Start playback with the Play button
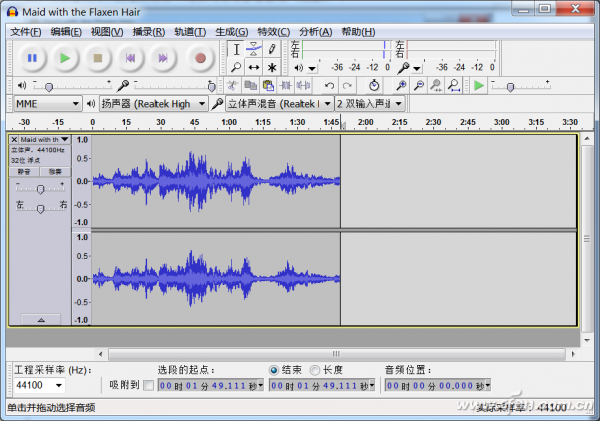Image resolution: width=600 pixels, height=421 pixels. point(65,58)
